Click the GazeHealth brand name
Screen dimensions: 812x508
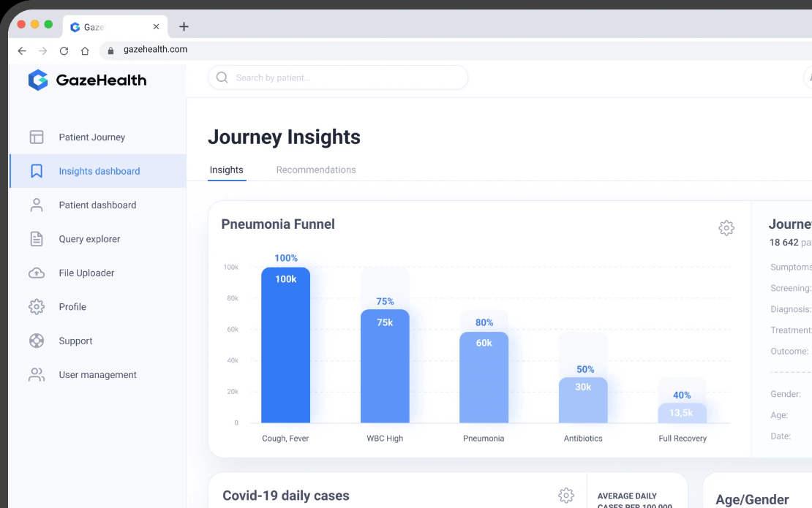click(x=101, y=80)
